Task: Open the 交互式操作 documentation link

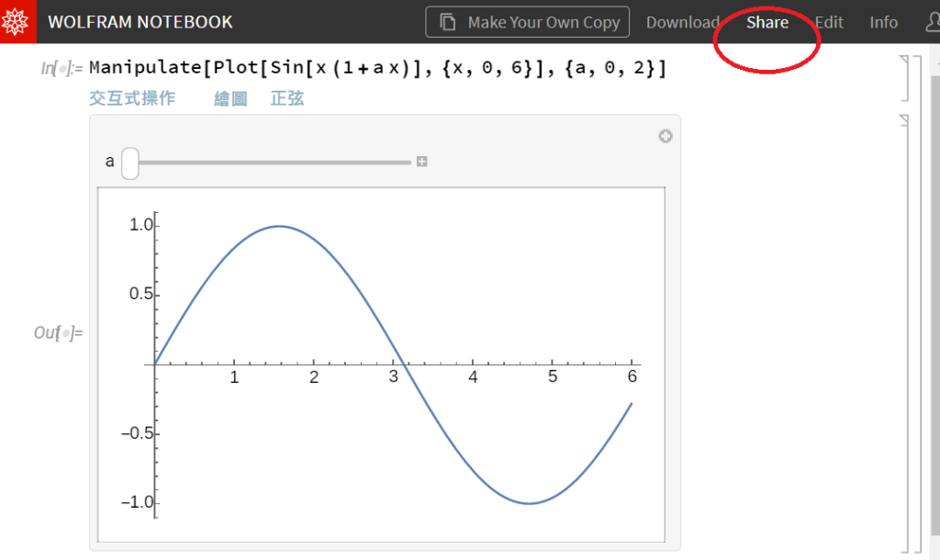Action: pyautogui.click(x=132, y=98)
